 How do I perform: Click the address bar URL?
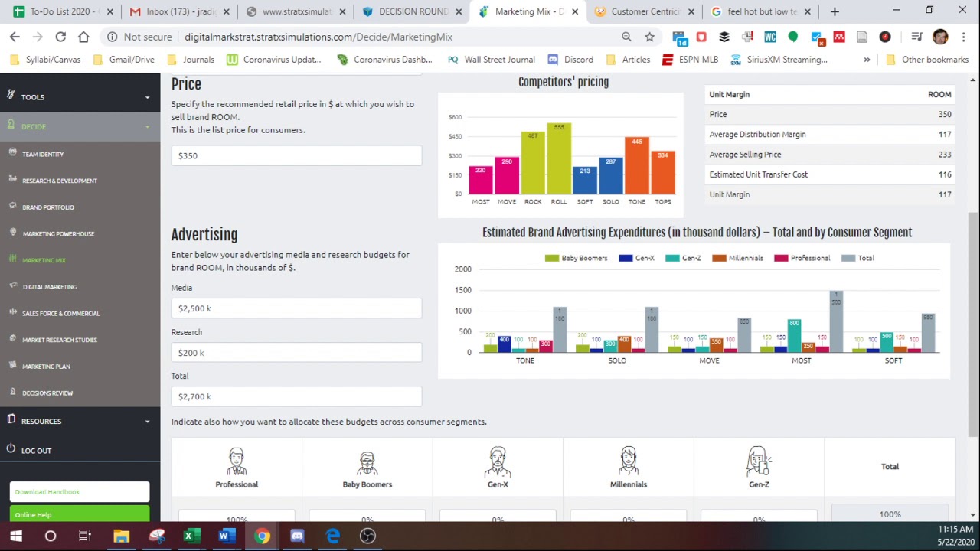(x=318, y=37)
